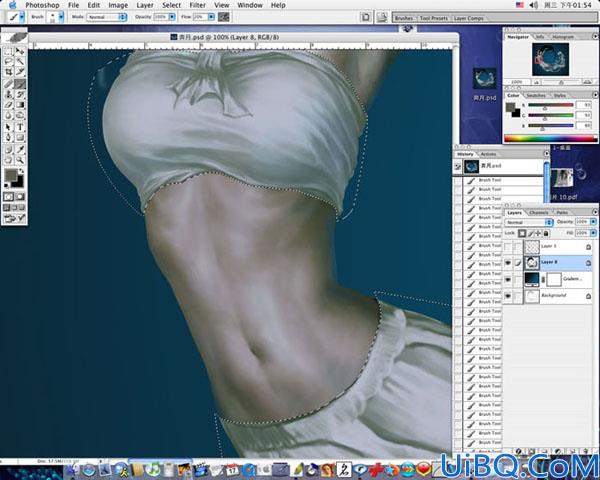The image size is (600, 480).
Task: Switch to Standard editing mode
Action: coord(8,197)
